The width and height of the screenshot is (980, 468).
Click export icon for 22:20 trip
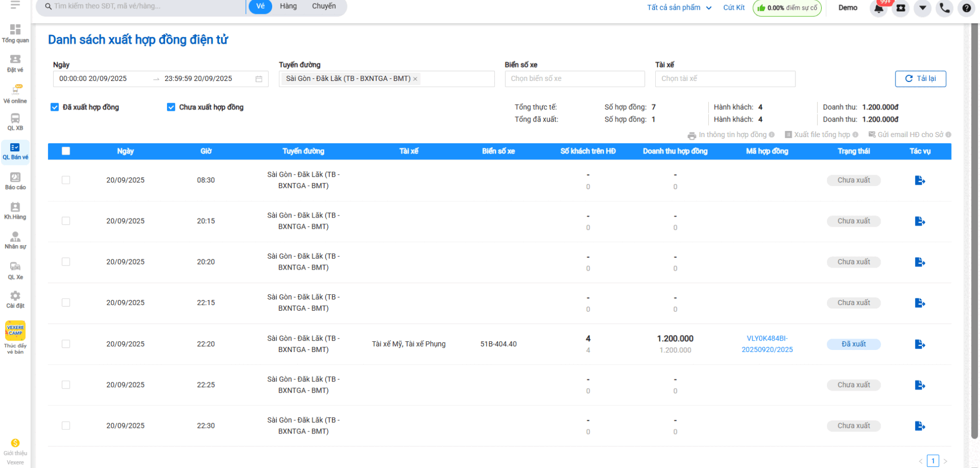(920, 344)
